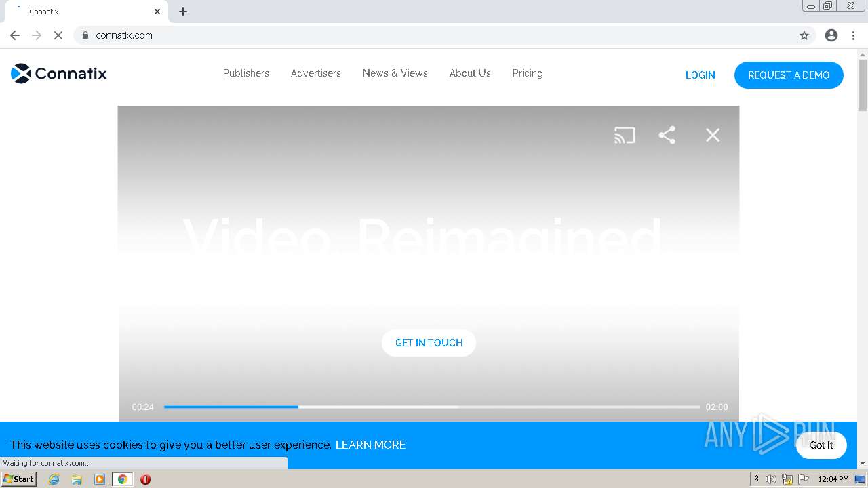Viewport: 868px width, 488px height.
Task: Open the red Opera taskbar icon
Action: point(145,479)
